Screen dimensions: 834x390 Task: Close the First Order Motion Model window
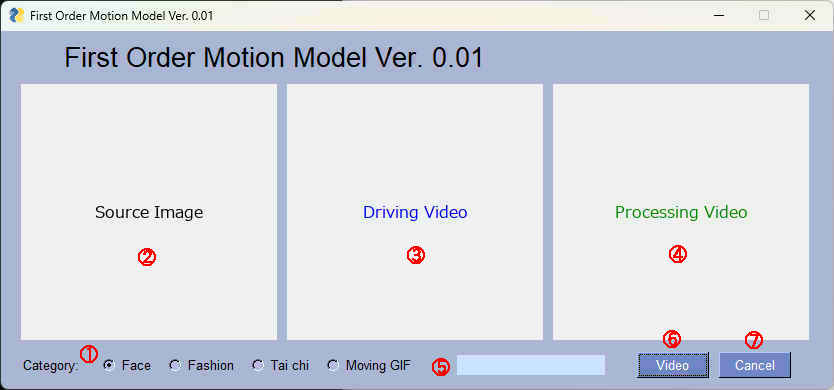click(x=810, y=15)
